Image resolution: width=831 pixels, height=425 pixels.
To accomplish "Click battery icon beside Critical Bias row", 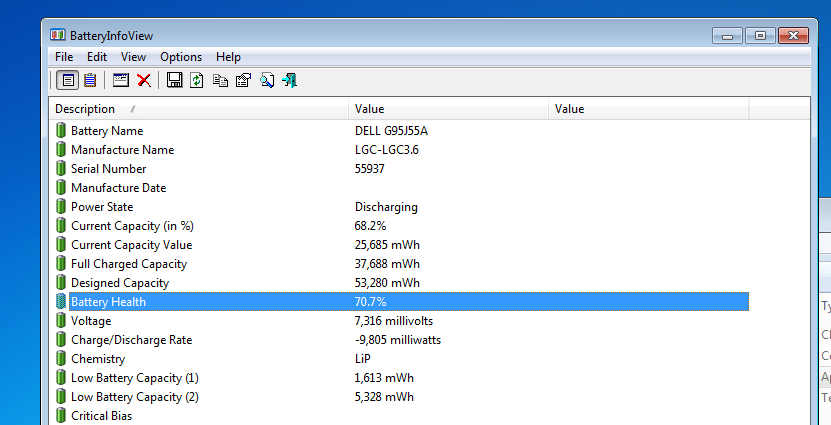I will pos(61,416).
